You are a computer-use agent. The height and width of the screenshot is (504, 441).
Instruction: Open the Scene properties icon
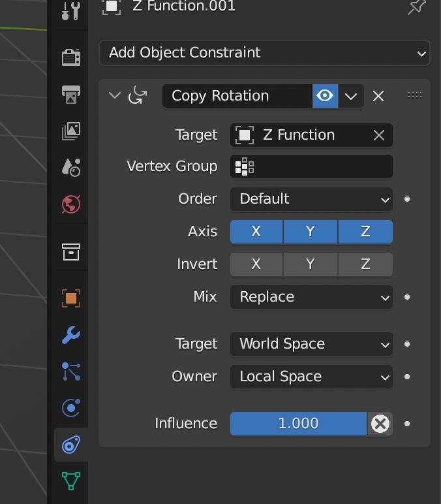[x=71, y=168]
